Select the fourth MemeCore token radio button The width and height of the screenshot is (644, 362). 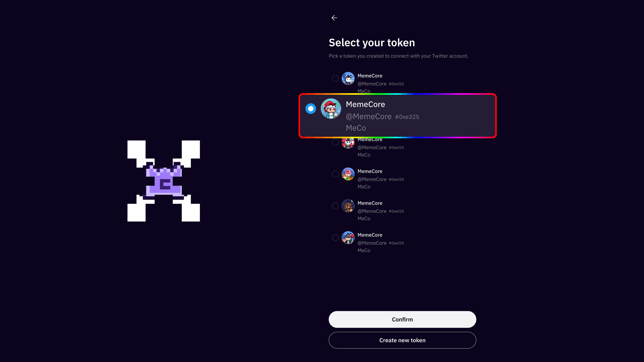pos(335,174)
